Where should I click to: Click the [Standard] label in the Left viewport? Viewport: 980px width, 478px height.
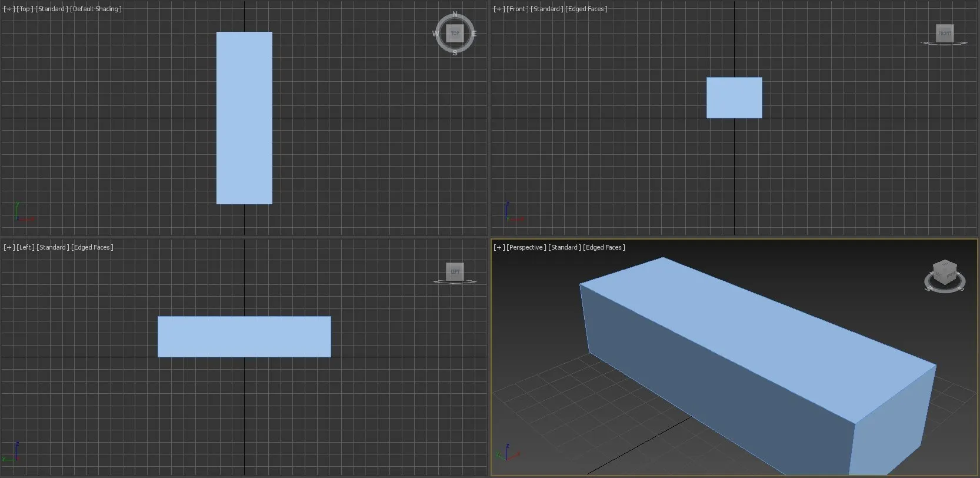point(53,247)
